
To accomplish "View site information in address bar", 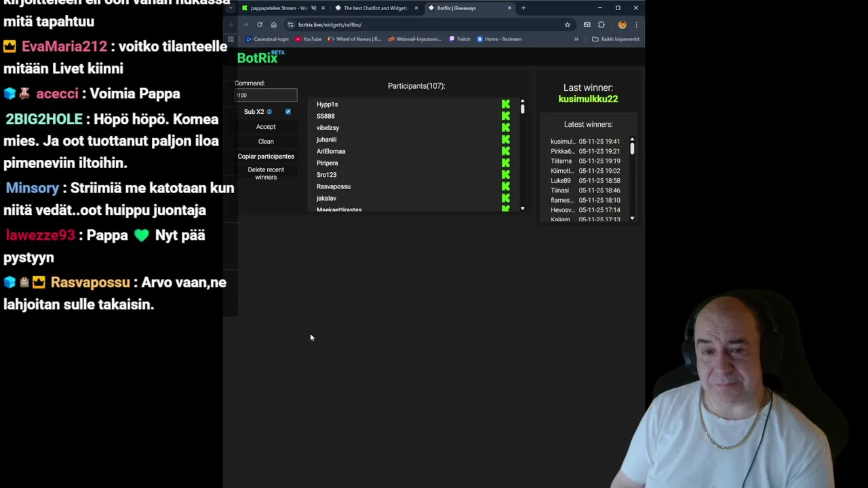I will [x=290, y=24].
